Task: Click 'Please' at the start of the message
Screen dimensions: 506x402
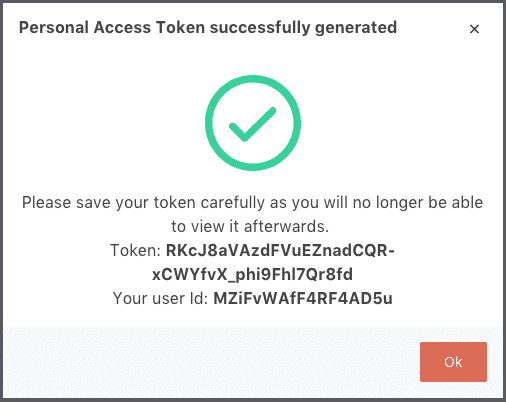Action: 46,203
